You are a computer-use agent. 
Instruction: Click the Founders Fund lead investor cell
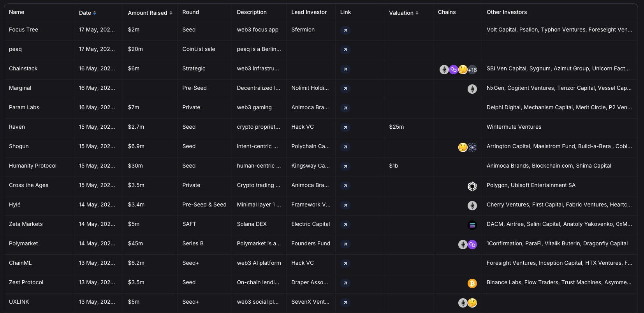point(311,244)
